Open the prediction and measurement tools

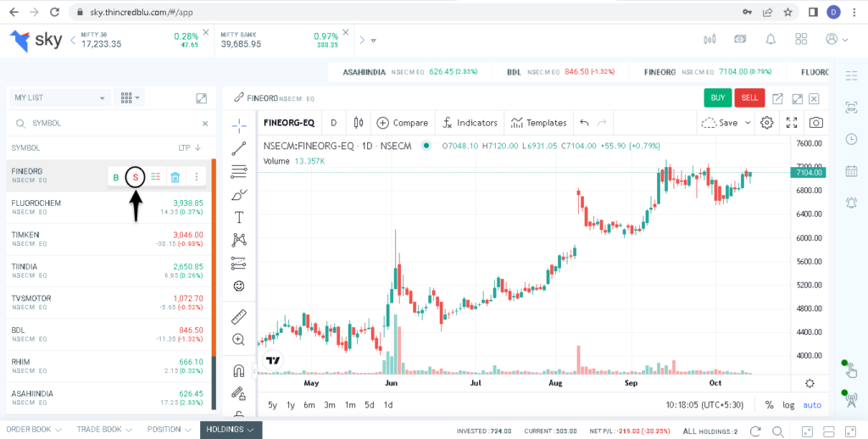(x=239, y=263)
